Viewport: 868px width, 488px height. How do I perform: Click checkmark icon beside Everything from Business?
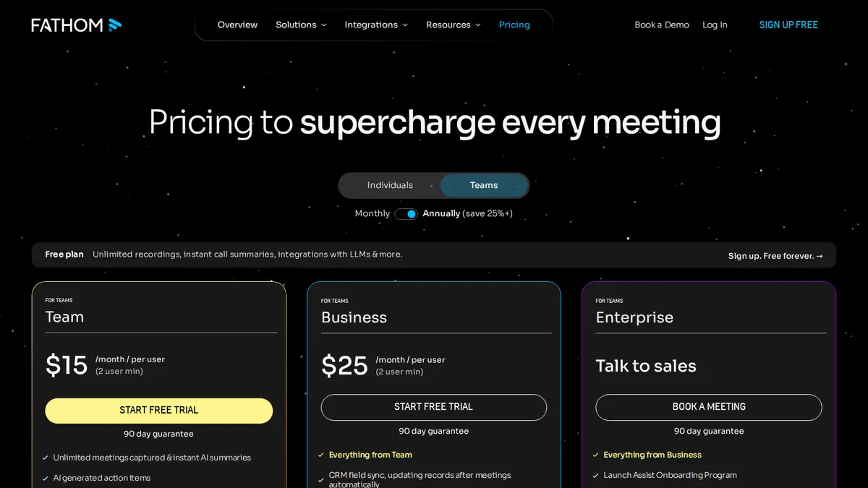[x=596, y=455]
